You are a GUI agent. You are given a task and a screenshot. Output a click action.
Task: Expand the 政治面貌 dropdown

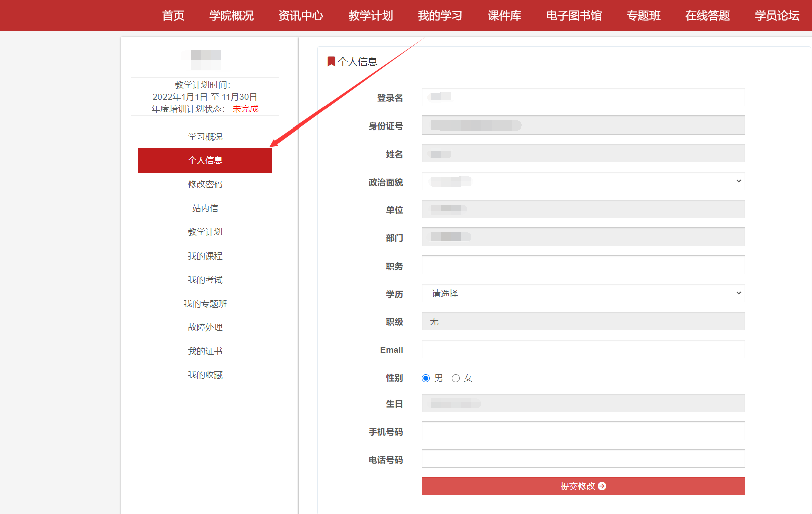(x=583, y=181)
